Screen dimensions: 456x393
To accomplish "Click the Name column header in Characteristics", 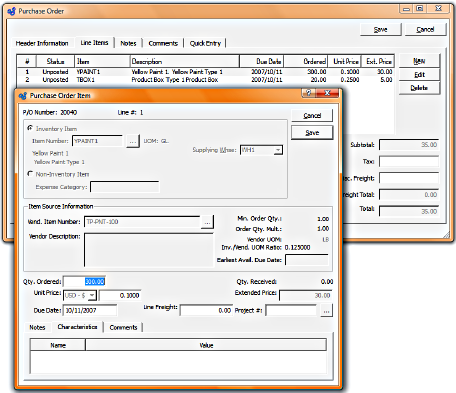I will coord(58,345).
